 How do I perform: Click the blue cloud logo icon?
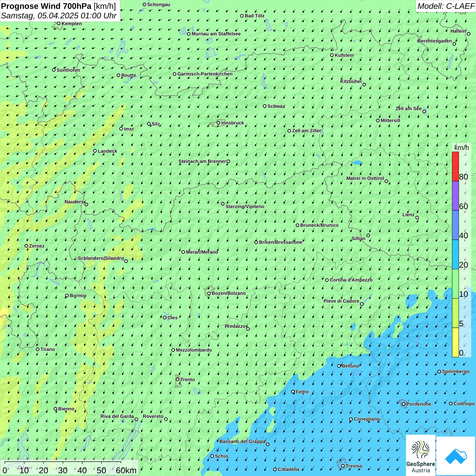tap(456, 456)
